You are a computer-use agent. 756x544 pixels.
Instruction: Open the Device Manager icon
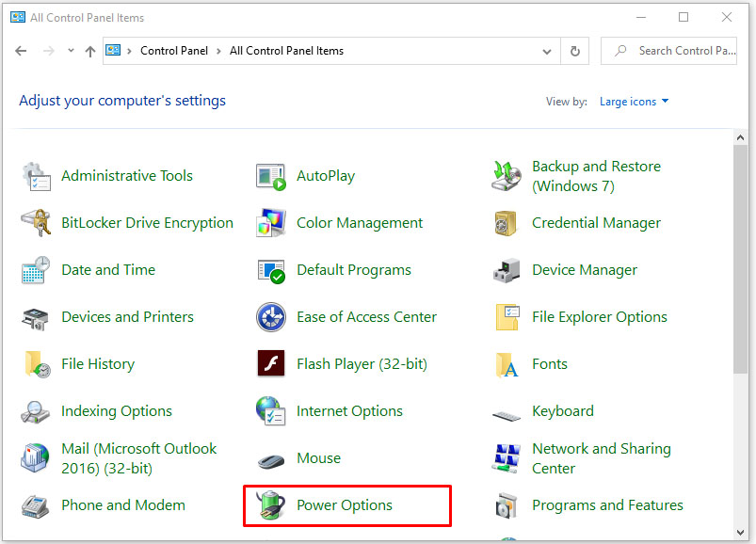(x=507, y=270)
